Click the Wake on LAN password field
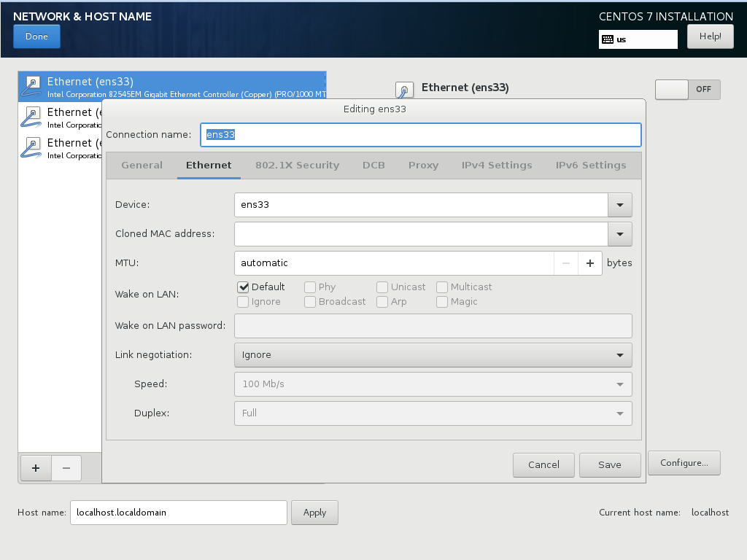The height and width of the screenshot is (560, 747). pyautogui.click(x=433, y=326)
